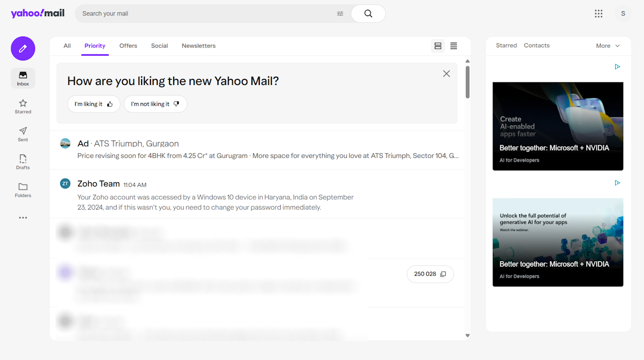
Task: Open the profile avatar menu
Action: pyautogui.click(x=623, y=13)
